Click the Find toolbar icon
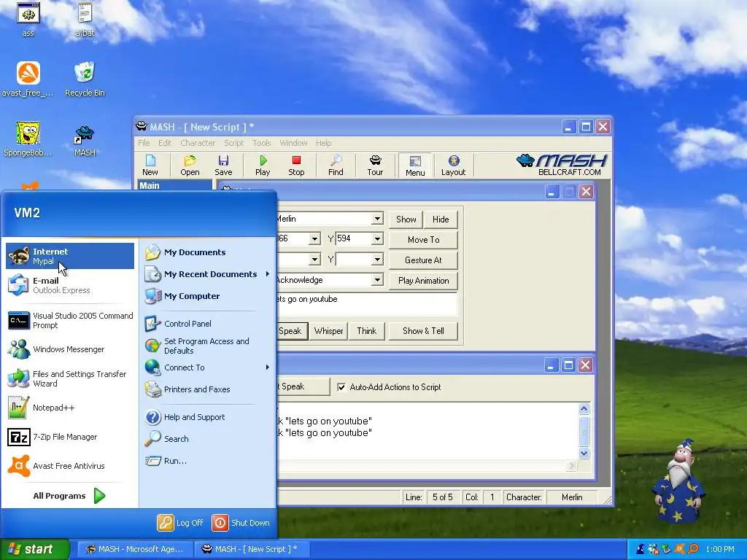 point(336,166)
